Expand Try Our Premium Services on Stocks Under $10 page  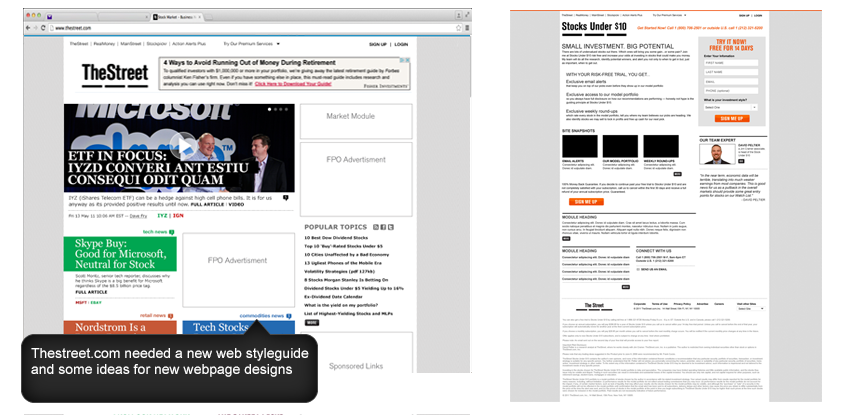point(669,15)
